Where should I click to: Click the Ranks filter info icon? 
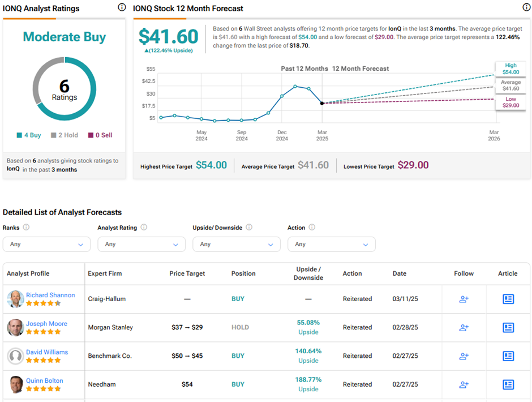pyautogui.click(x=26, y=228)
